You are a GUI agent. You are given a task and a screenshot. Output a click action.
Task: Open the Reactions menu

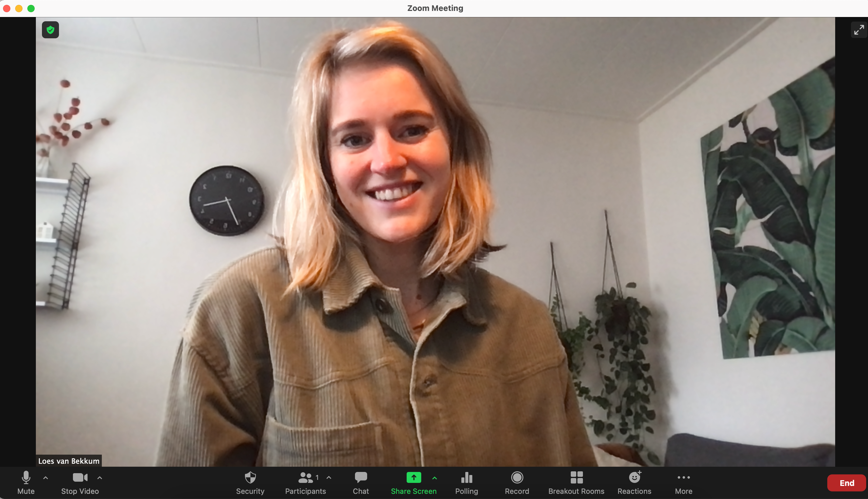click(634, 483)
